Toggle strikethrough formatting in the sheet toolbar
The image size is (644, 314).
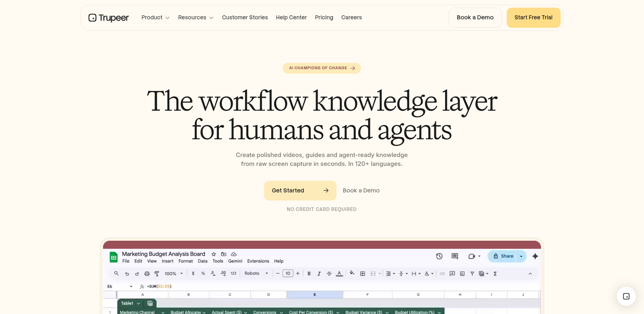tap(329, 274)
